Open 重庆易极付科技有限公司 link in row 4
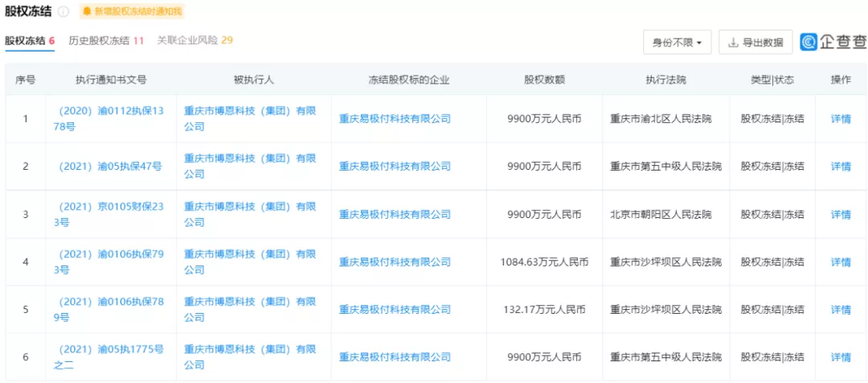Screen dimensions: 868x383 point(395,262)
